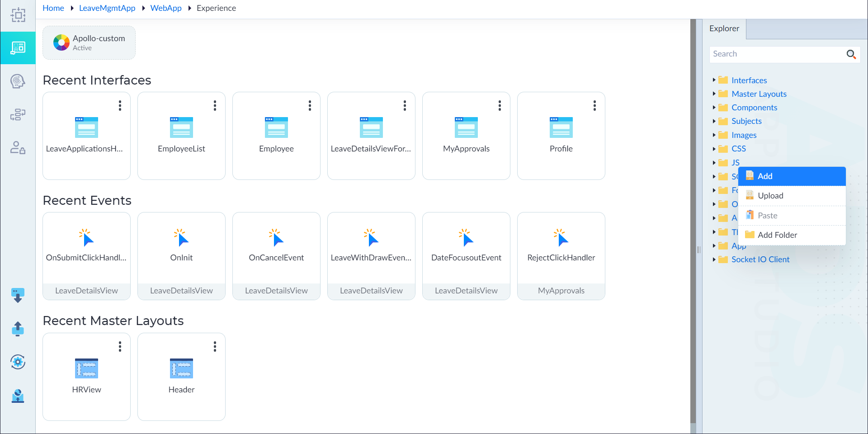Viewport: 868px width, 434px height.
Task: Expand the CSS folder arrow
Action: tap(714, 148)
